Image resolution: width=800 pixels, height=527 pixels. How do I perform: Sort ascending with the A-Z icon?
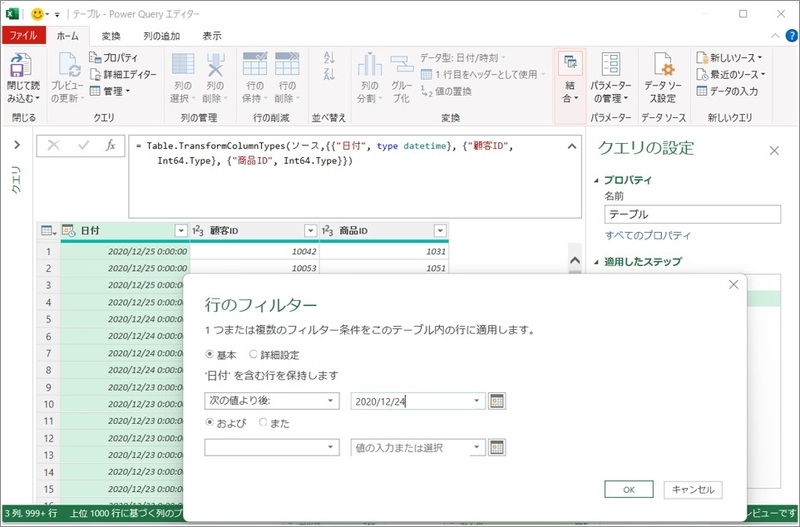pos(329,58)
